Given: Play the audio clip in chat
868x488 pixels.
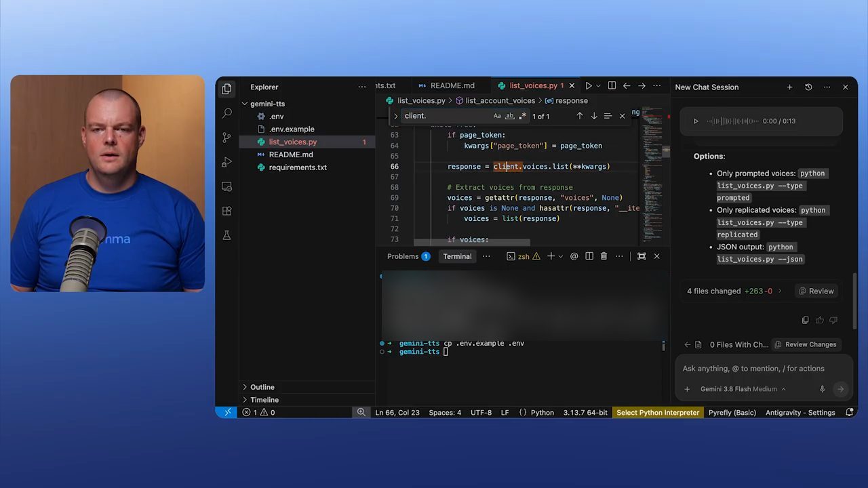Looking at the screenshot, I should [x=696, y=121].
